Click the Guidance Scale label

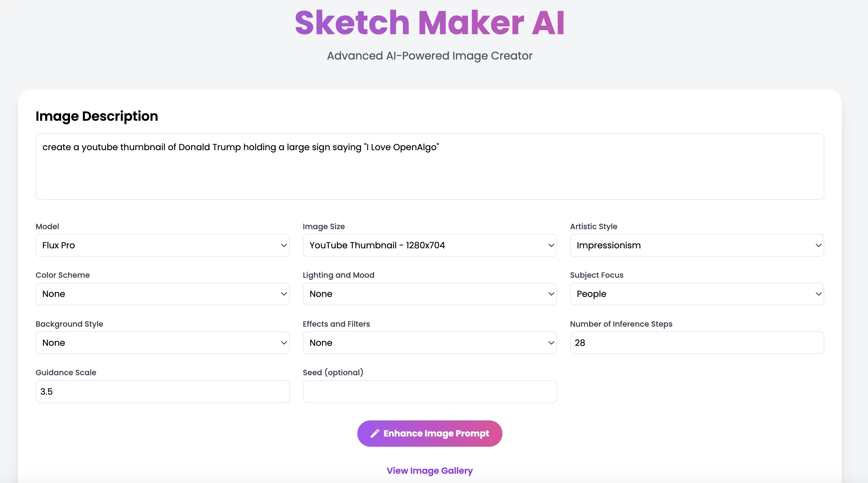[66, 373]
